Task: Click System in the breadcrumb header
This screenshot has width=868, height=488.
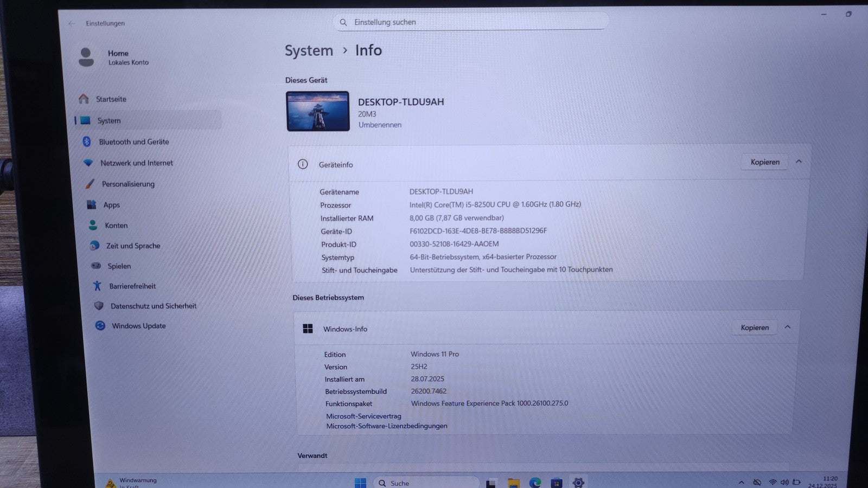Action: pyautogui.click(x=309, y=50)
